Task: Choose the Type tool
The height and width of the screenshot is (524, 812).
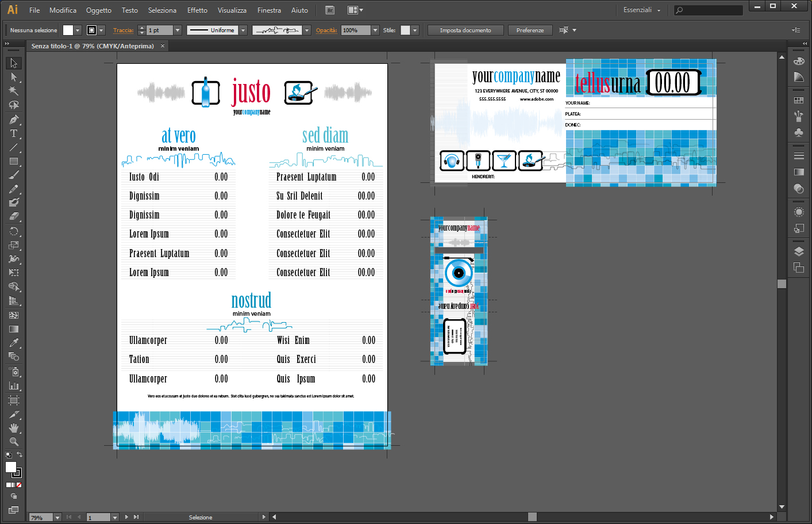Action: pos(14,133)
